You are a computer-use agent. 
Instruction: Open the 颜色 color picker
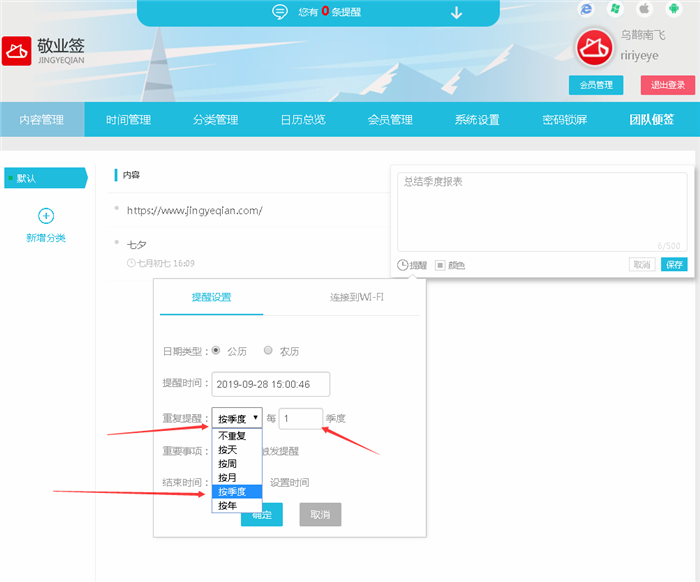pos(450,266)
